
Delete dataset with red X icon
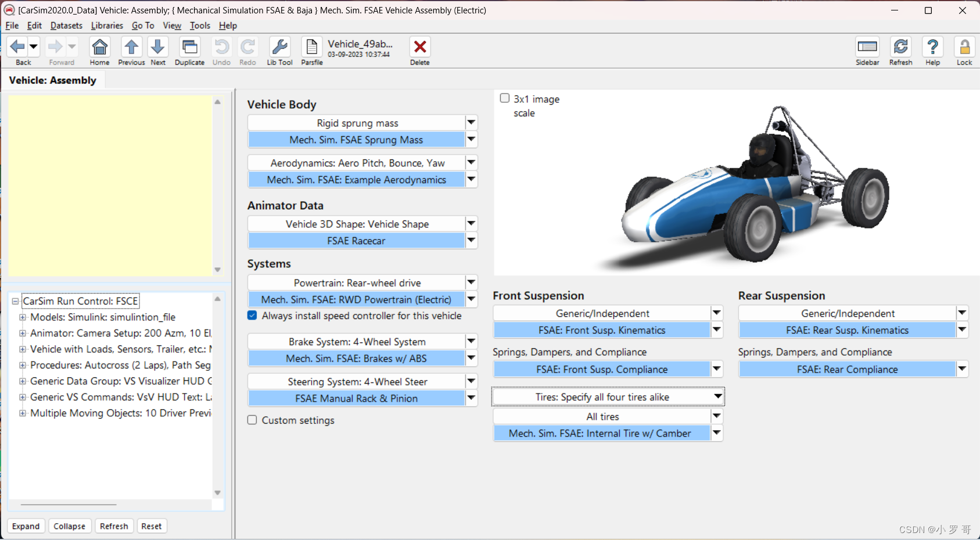(420, 47)
